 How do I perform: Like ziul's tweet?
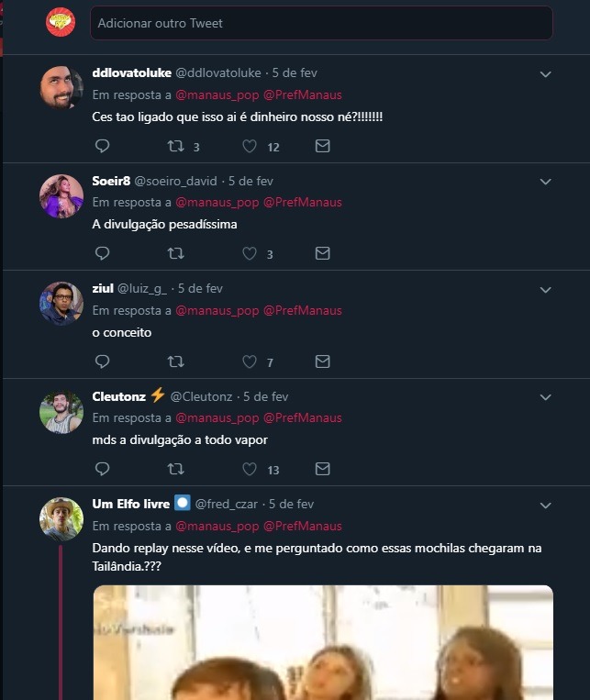[x=249, y=361]
